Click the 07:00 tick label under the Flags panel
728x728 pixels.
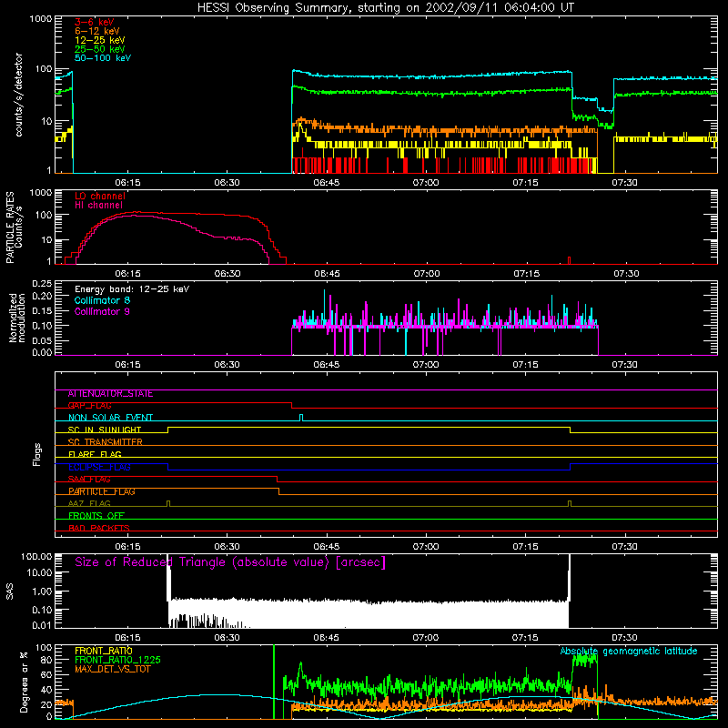[x=426, y=547]
